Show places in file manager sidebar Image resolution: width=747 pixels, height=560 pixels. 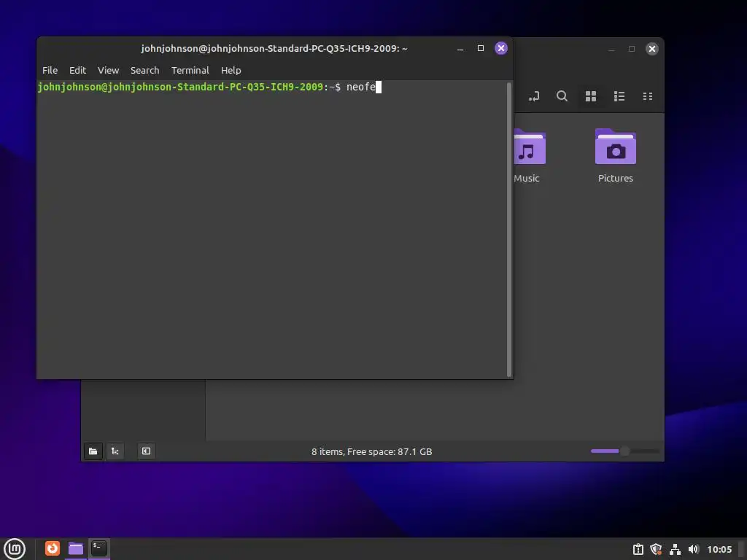pos(93,451)
